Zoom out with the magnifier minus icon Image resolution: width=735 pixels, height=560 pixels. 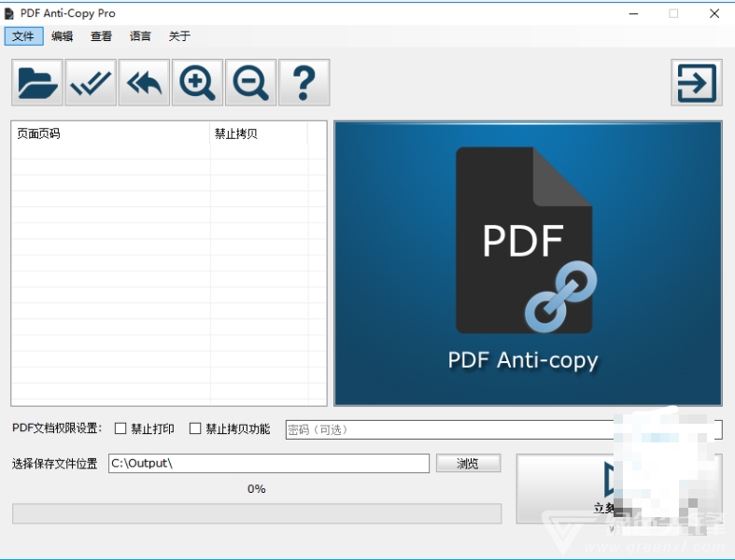251,82
